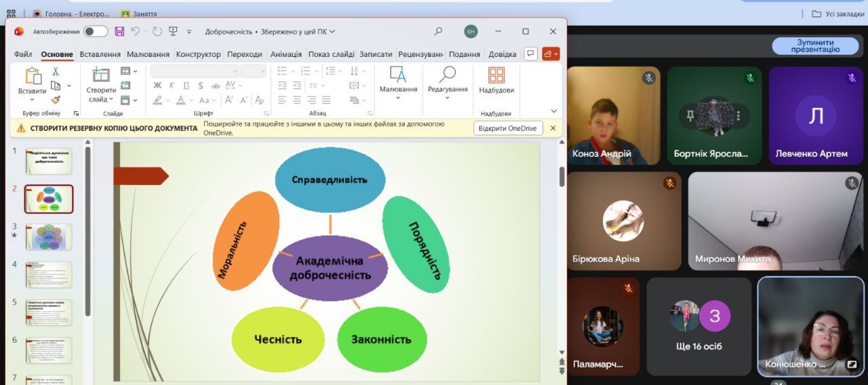
Task: Open the Надбудови add-ins icon
Action: coord(496,76)
